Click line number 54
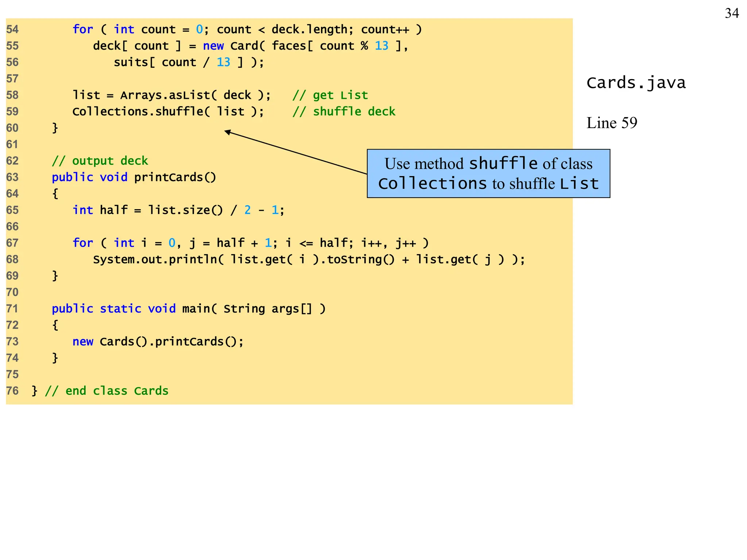The height and width of the screenshot is (560, 747). pos(12,29)
